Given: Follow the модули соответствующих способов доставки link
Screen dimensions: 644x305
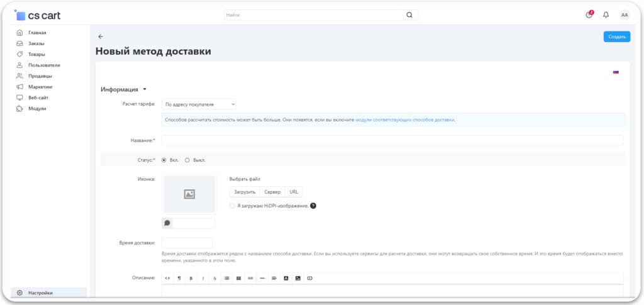Looking at the screenshot, I should click(405, 119).
